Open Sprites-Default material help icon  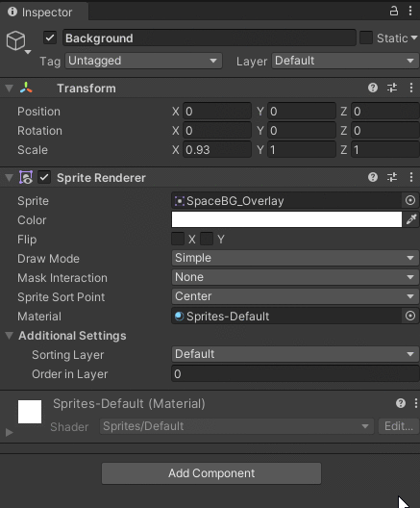tap(401, 403)
